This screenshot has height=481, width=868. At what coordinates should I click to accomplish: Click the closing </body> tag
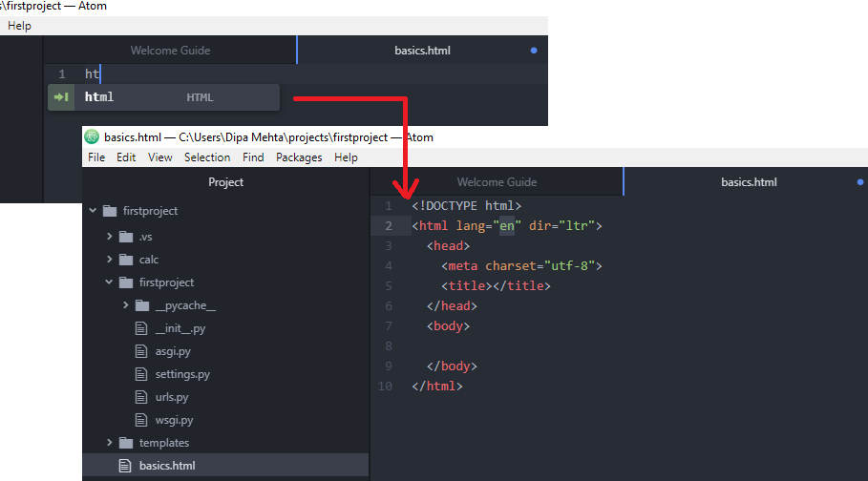[x=452, y=366]
